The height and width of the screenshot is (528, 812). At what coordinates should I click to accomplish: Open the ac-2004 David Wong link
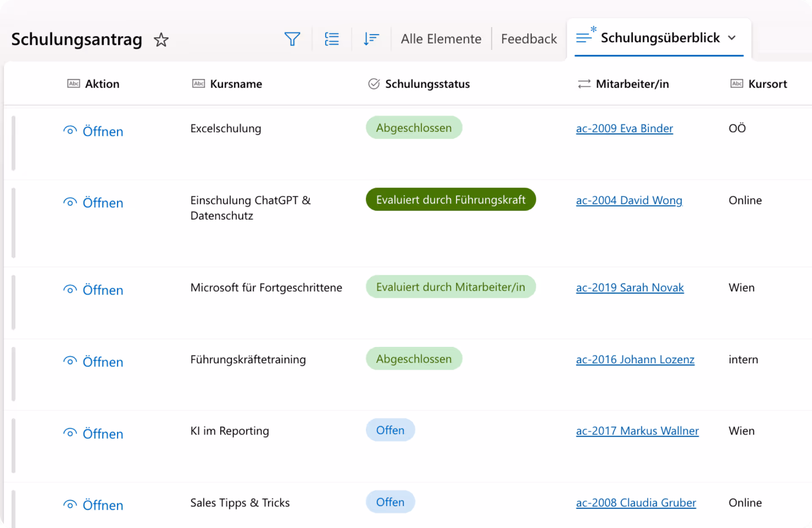(x=629, y=200)
